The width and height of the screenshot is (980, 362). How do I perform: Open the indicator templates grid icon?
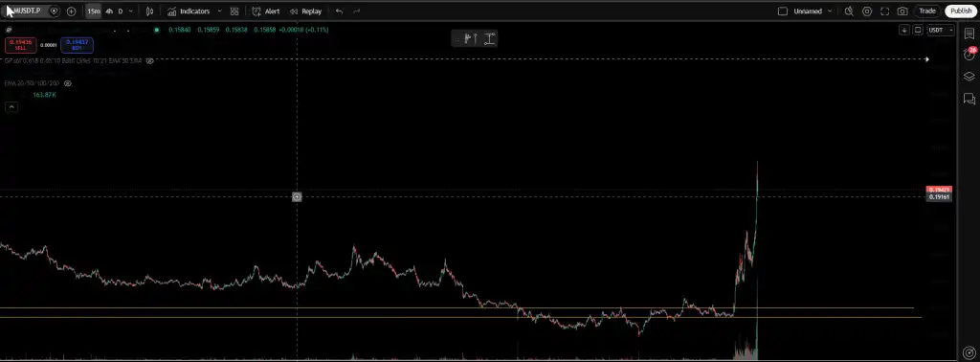(234, 11)
